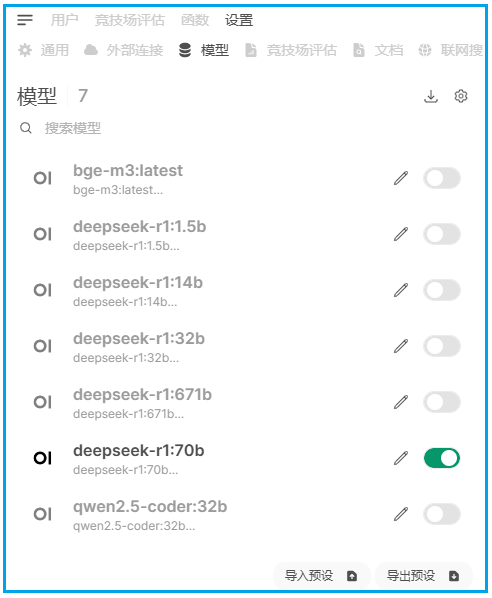Image resolution: width=492 pixels, height=598 pixels.
Task: Switch to the 用户 top tab
Action: (64, 20)
